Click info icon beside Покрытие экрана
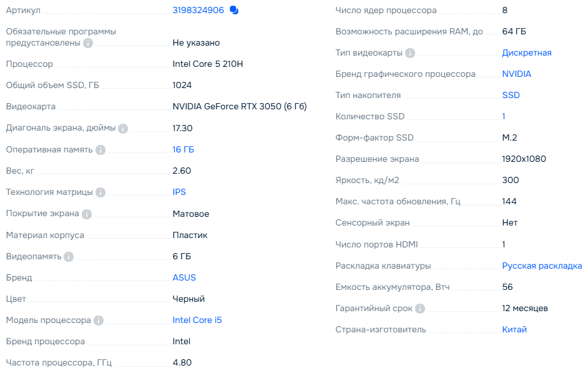The image size is (588, 373). [87, 214]
